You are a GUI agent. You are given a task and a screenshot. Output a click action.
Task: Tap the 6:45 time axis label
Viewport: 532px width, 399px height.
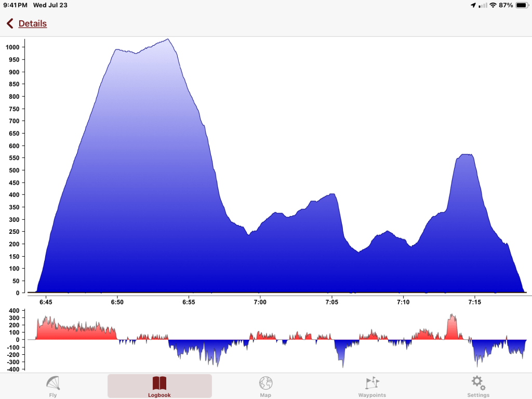[46, 302]
